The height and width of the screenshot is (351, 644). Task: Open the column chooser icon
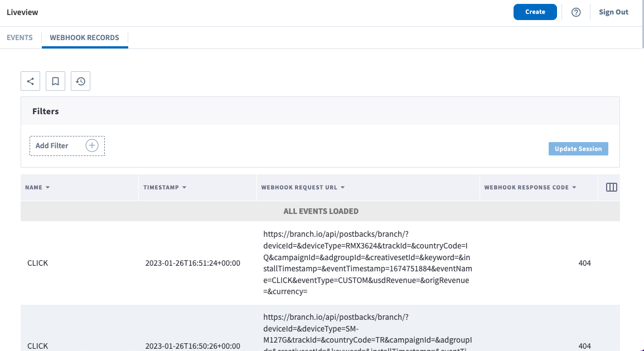(611, 187)
